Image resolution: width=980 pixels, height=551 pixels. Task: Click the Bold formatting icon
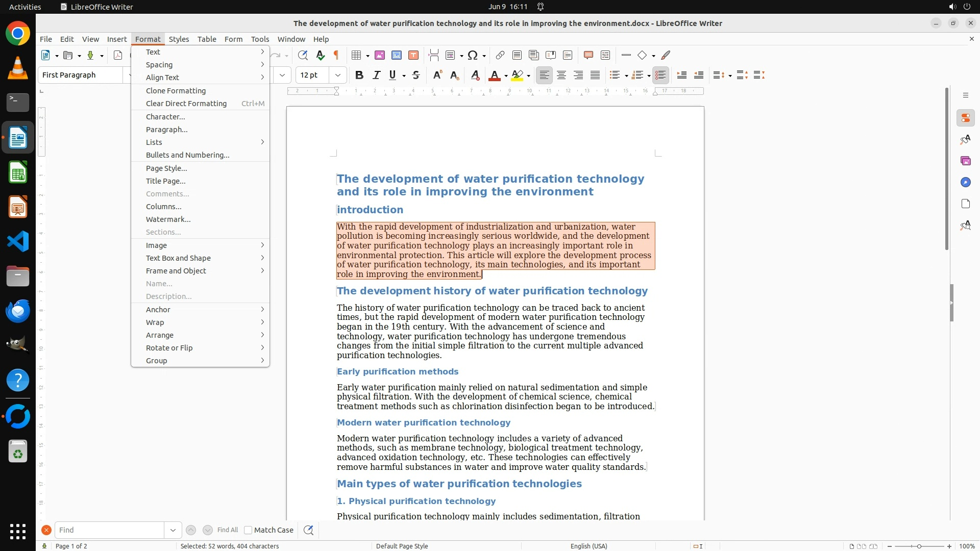(x=359, y=75)
